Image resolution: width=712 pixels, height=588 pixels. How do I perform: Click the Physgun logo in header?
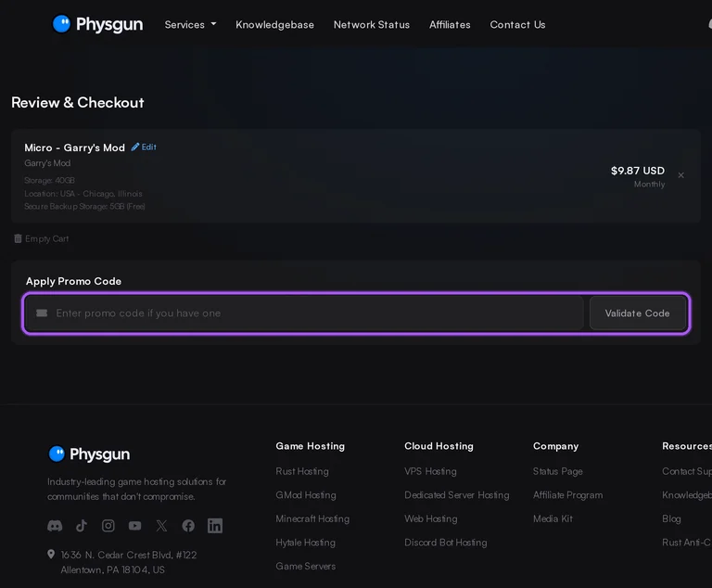[97, 24]
